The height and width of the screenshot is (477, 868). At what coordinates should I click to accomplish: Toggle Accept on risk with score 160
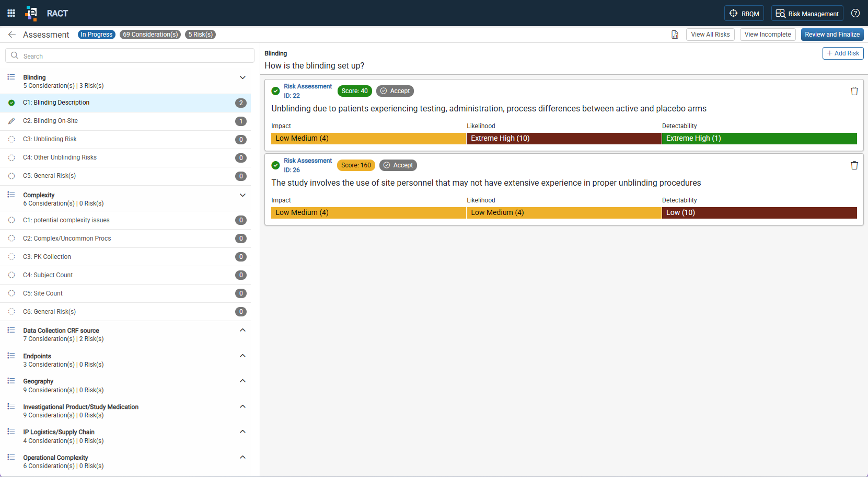[398, 165]
